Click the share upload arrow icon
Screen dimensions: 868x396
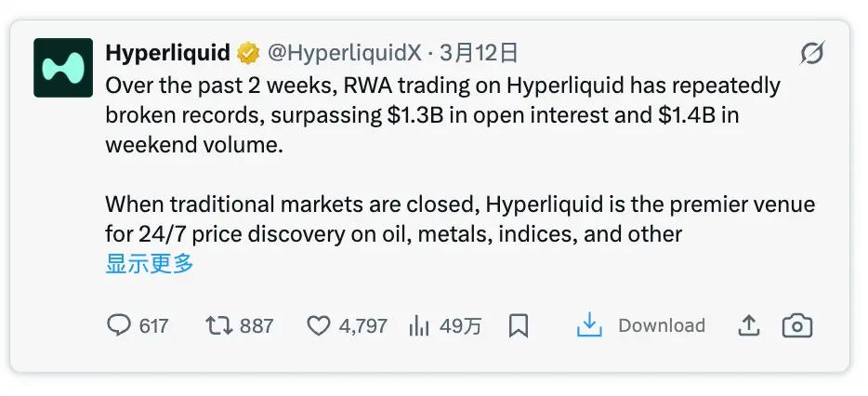(749, 325)
